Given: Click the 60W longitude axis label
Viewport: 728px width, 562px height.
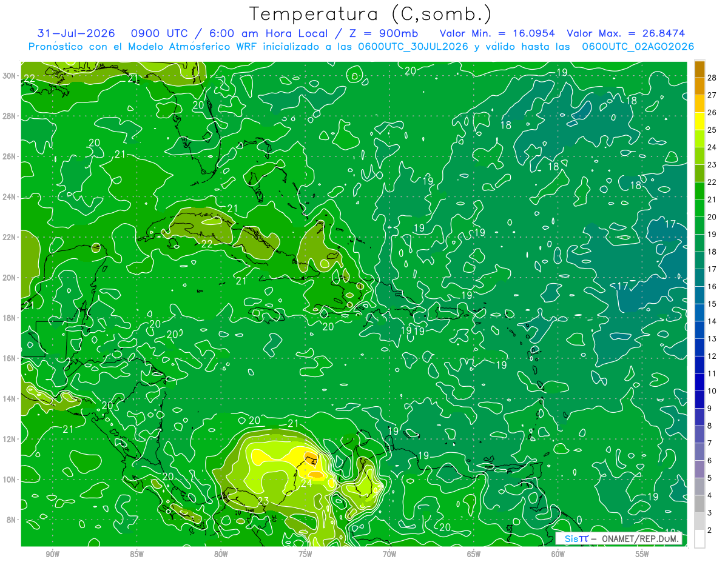Looking at the screenshot, I should point(558,554).
